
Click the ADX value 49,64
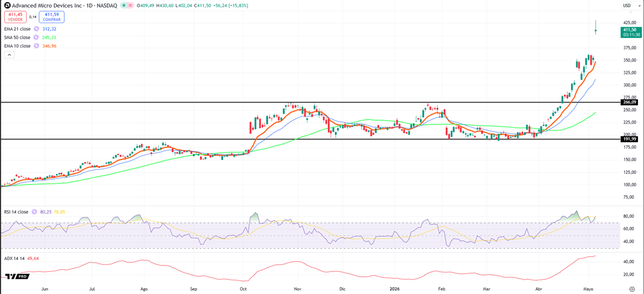[33, 258]
